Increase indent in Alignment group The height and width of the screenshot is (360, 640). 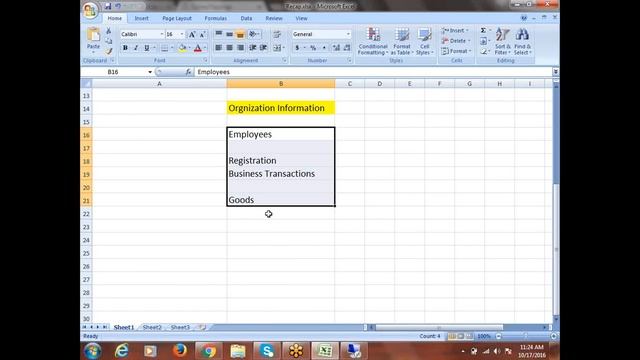264,48
